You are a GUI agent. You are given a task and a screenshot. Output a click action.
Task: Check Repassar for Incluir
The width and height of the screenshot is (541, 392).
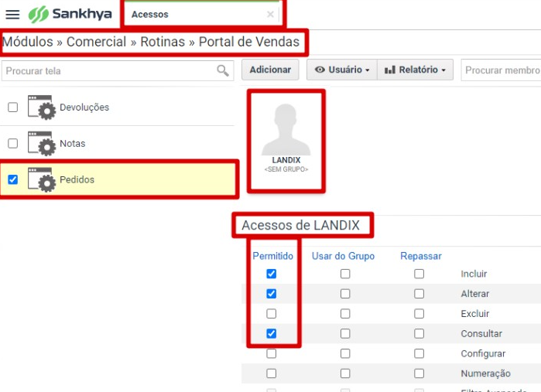pos(419,274)
